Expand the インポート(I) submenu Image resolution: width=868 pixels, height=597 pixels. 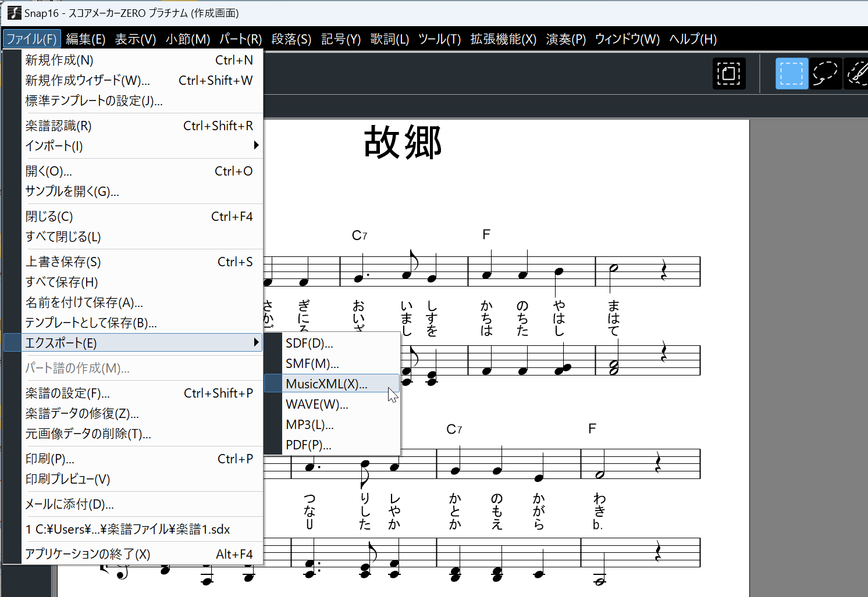click(x=142, y=146)
